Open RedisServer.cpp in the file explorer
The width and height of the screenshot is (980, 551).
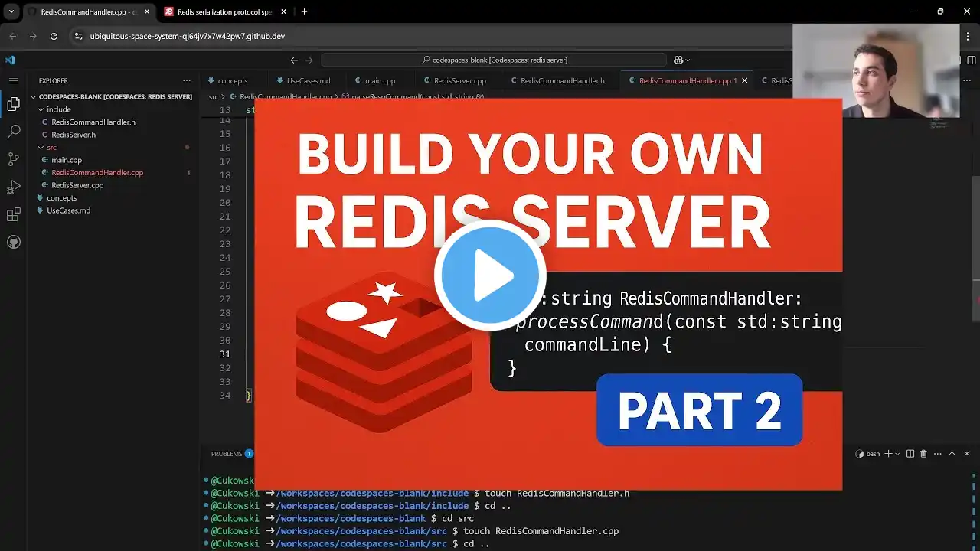click(77, 185)
